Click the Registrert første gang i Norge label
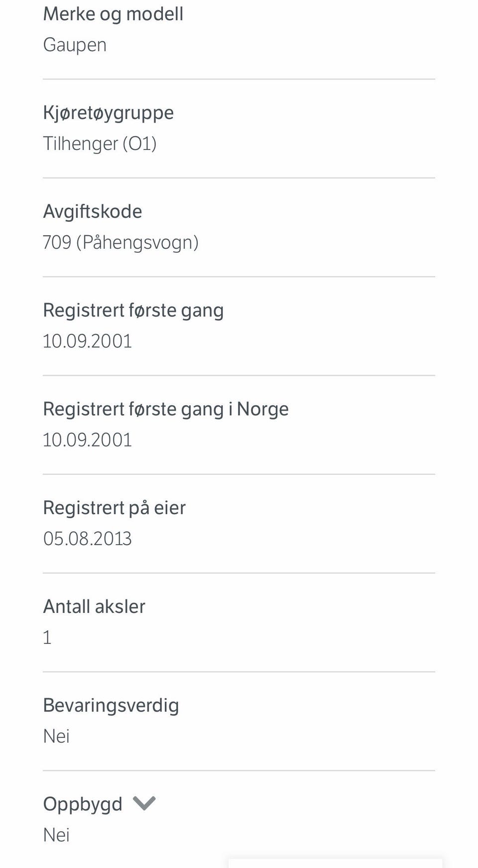478x868 pixels. [165, 409]
